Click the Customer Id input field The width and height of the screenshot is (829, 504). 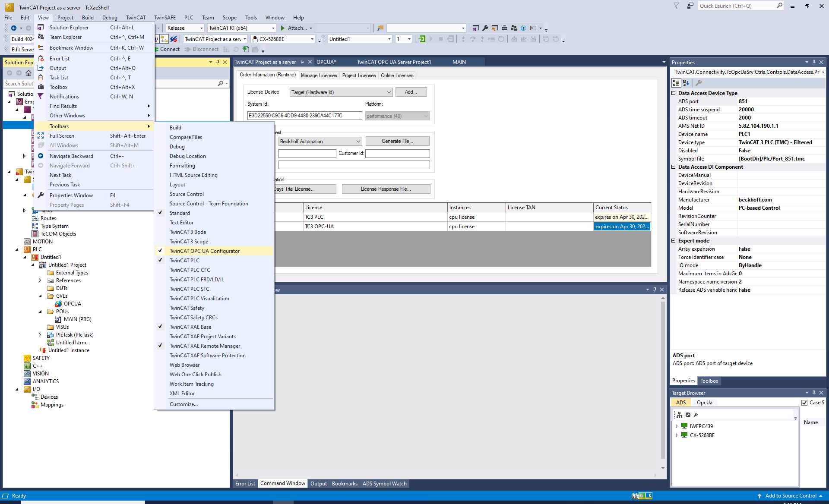click(x=397, y=153)
